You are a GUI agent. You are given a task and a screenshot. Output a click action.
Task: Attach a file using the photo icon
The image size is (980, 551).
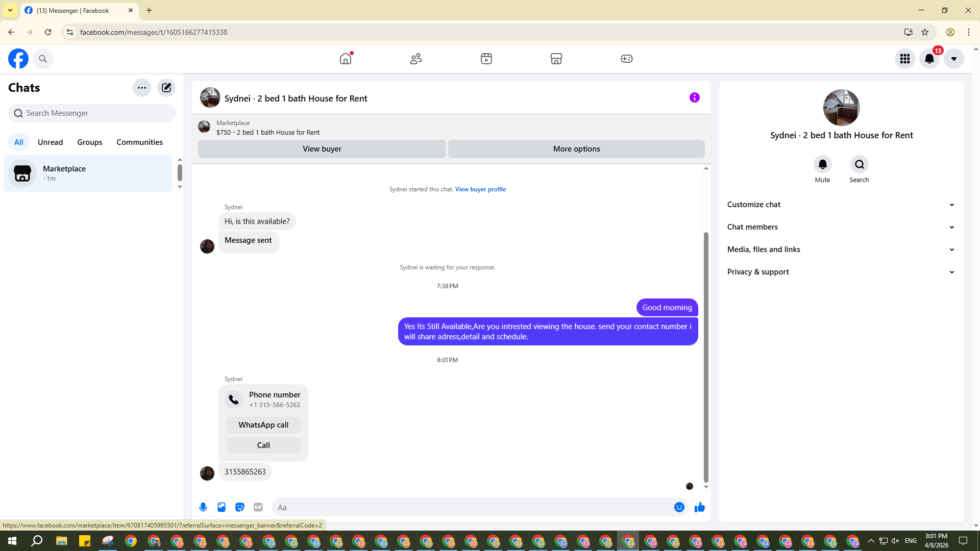pos(222,507)
